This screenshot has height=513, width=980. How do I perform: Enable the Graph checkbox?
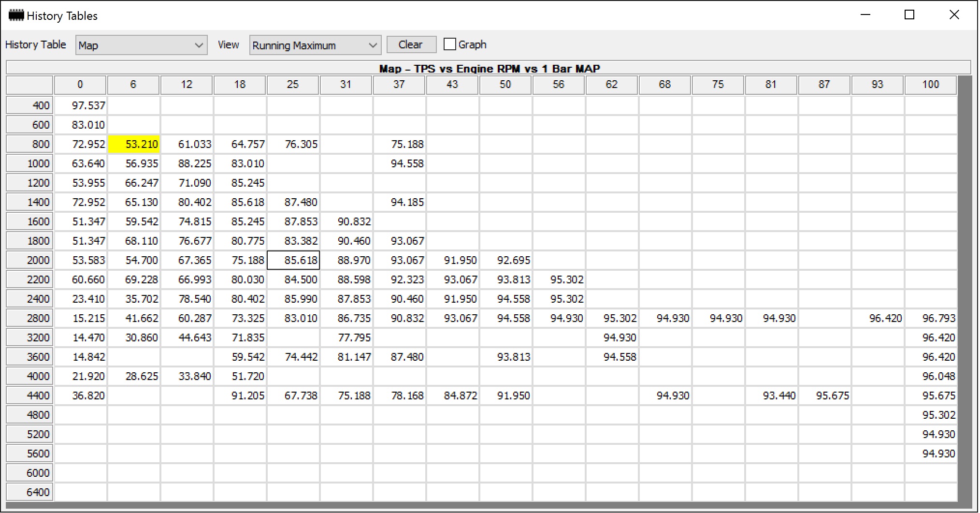tap(449, 44)
